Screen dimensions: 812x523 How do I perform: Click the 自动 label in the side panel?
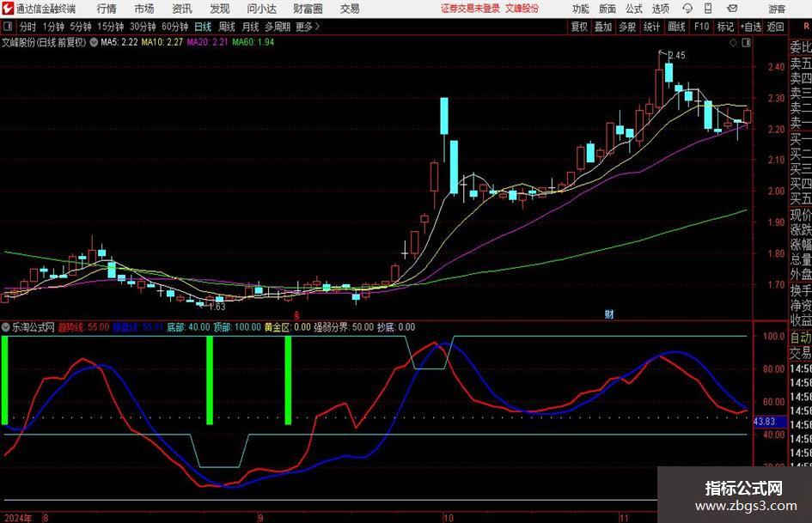[x=801, y=338]
